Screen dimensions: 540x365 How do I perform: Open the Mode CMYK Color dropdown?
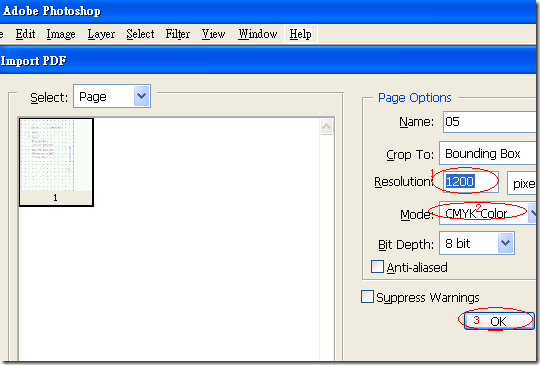tap(488, 213)
